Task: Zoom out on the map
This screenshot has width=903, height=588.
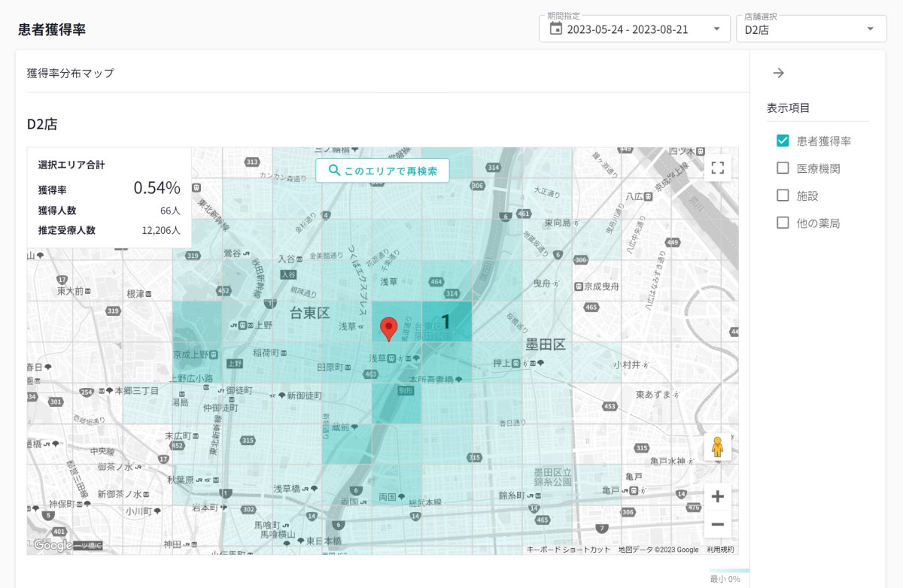Action: click(717, 524)
